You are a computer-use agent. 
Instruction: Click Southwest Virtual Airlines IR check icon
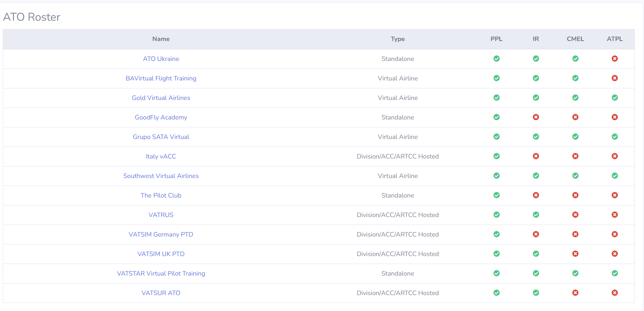click(x=536, y=176)
